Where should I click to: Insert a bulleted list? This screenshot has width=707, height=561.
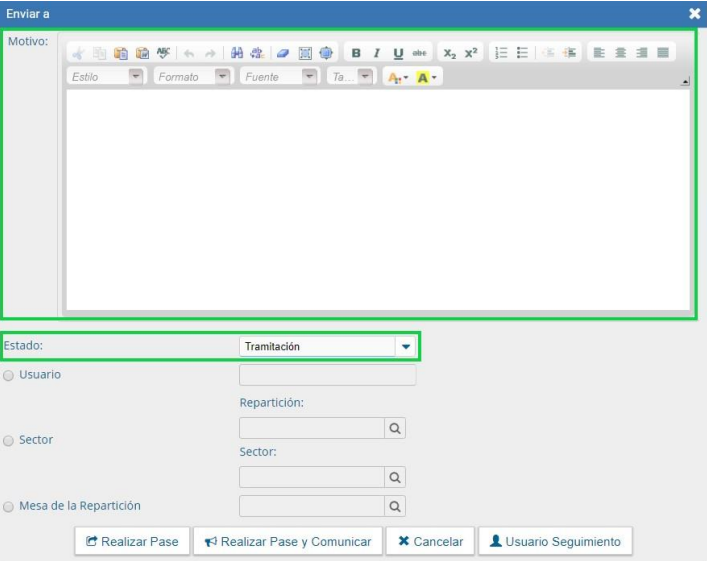click(x=523, y=53)
